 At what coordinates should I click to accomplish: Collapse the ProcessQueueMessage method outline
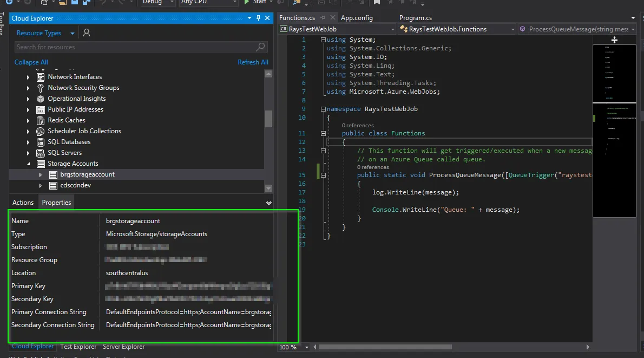tap(323, 175)
